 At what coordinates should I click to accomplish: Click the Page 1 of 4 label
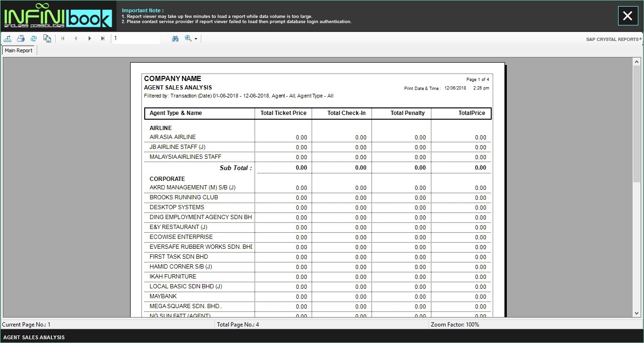[x=478, y=80]
